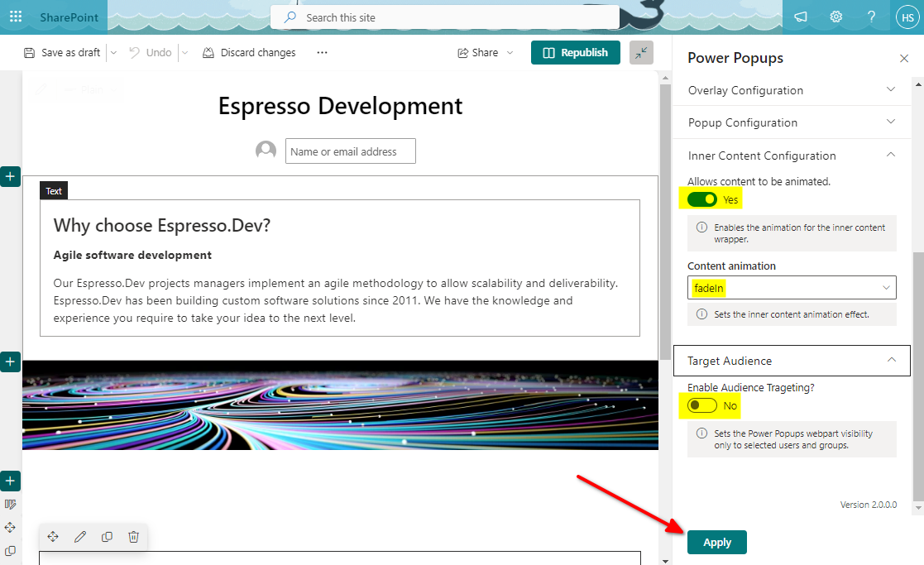
Task: Expand the Overlay Configuration section
Action: (792, 90)
